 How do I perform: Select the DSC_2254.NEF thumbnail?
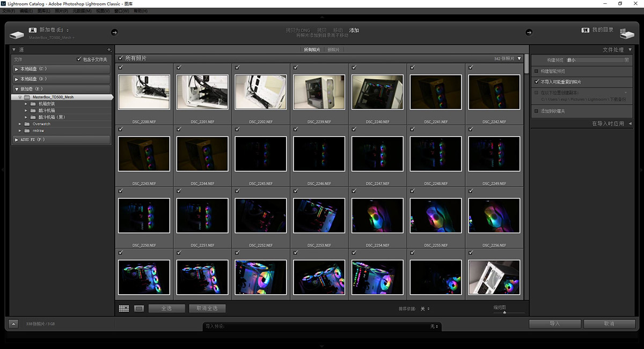(x=377, y=216)
